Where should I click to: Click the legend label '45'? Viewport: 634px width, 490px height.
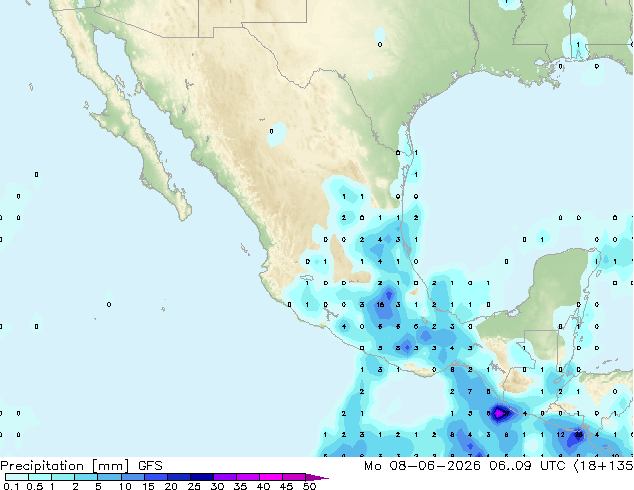pos(286,486)
